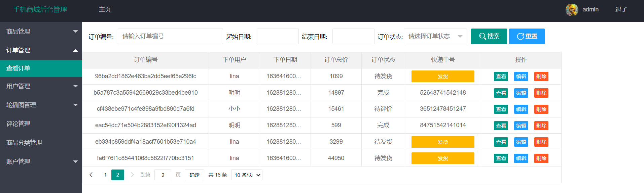Viewport: 644px width, 193px height.
Task: Click 编辑 for order fa6f76f1c854
Action: (x=521, y=158)
